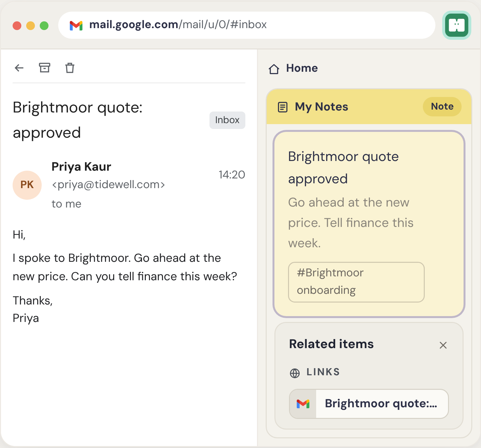Click the 'I spoke to Brightmoor' email paragraph
This screenshot has width=481, height=448.
125,267
